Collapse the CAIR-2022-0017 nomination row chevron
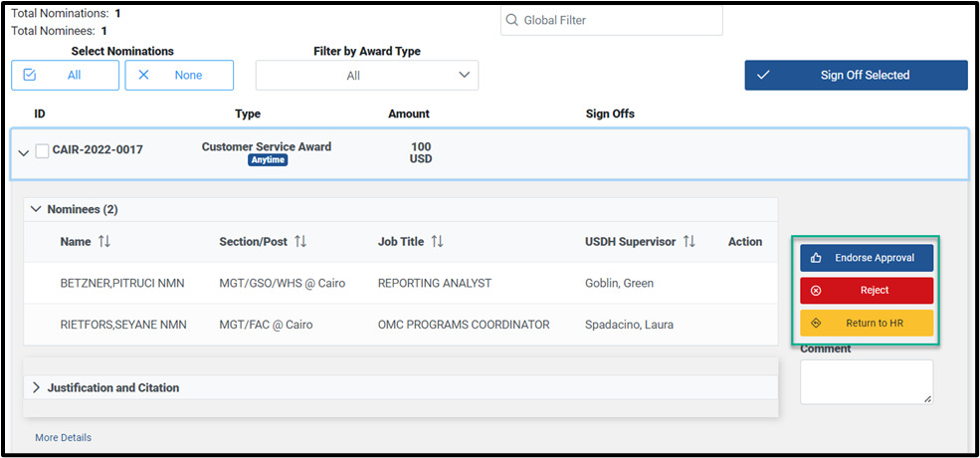 click(24, 152)
